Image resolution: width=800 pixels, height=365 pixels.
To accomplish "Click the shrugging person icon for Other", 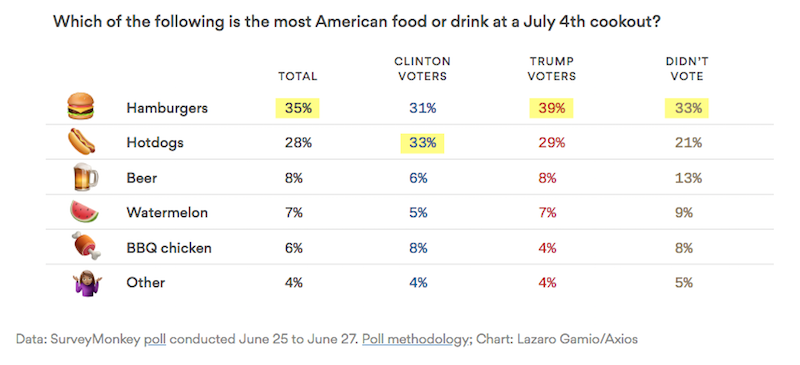I will (x=87, y=283).
